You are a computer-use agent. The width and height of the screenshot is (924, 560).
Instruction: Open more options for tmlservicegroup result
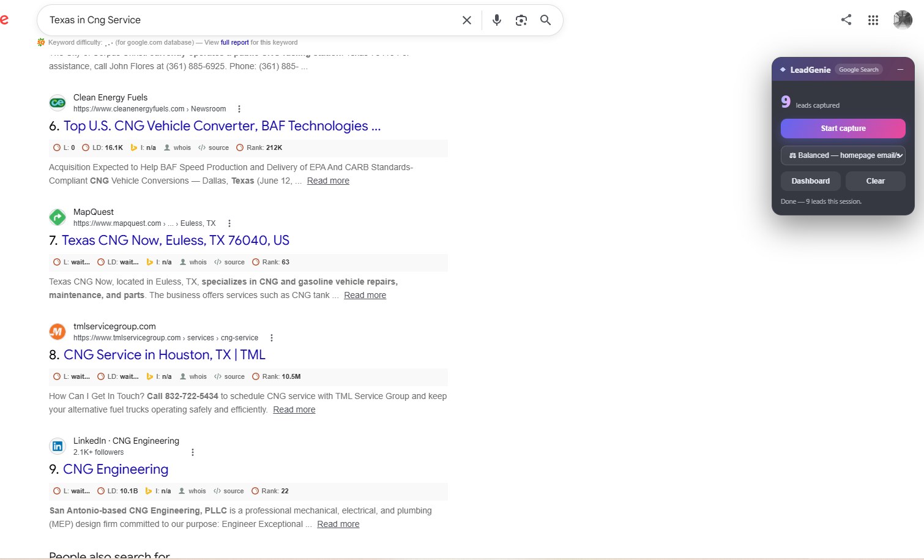[x=272, y=338]
